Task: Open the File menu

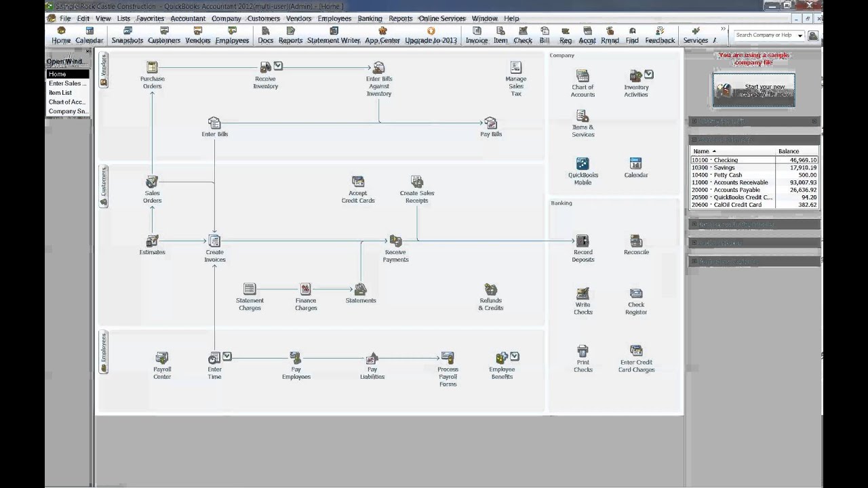Action: click(x=65, y=18)
